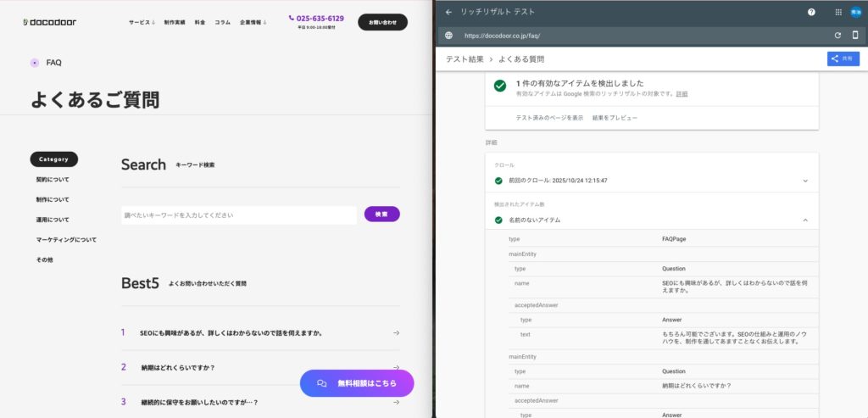Filter by 制作について category
This screenshot has height=418, width=868.
(x=53, y=199)
